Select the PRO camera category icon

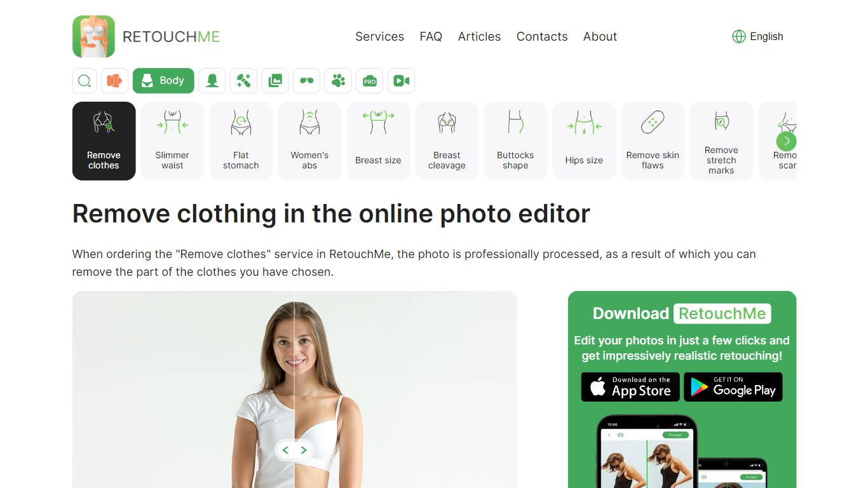click(x=369, y=81)
